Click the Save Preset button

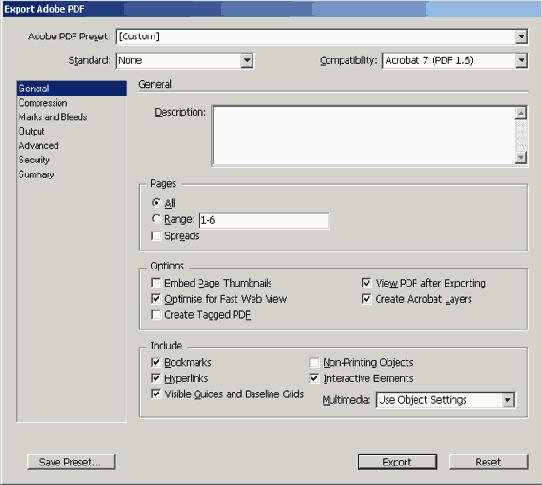tap(71, 462)
